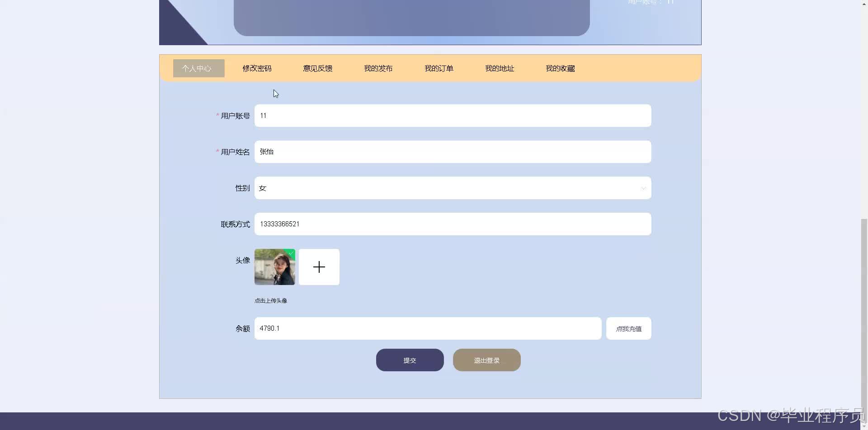Click the 联系方式 label
The height and width of the screenshot is (430, 868).
tap(235, 224)
